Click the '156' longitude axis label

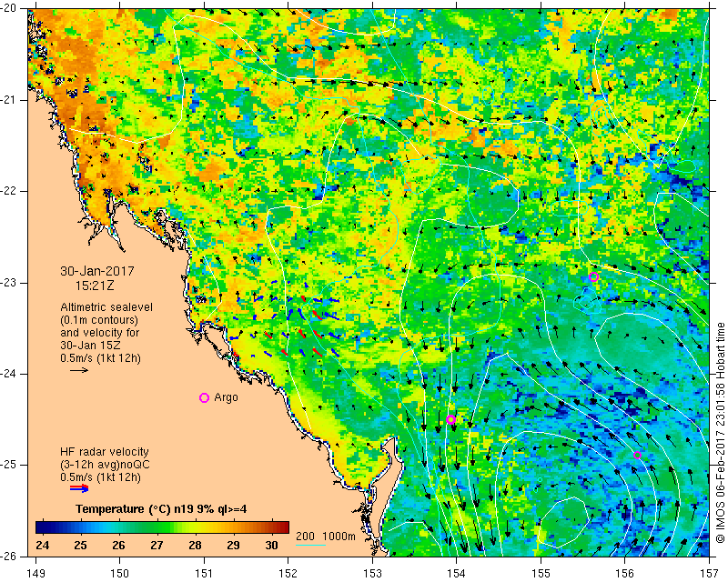coord(625,574)
